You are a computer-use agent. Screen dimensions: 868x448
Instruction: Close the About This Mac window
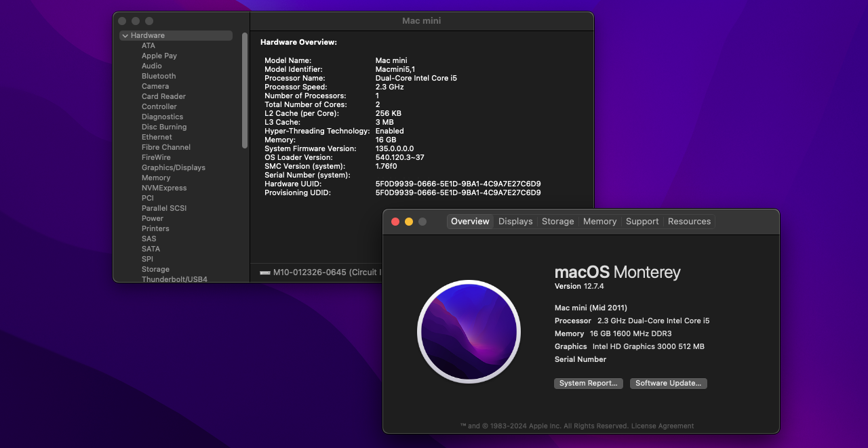(x=395, y=222)
